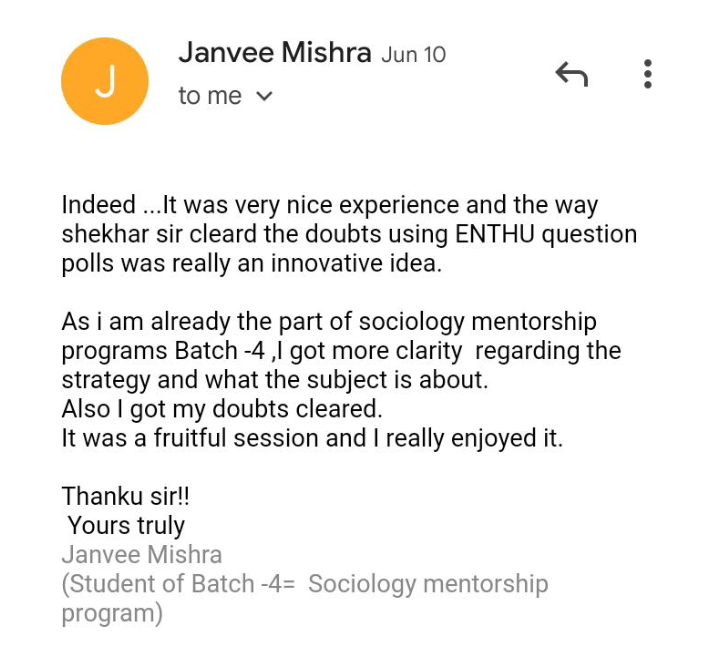Reply to Janvee Mishra's email
This screenshot has height=652, width=720.
(x=572, y=74)
